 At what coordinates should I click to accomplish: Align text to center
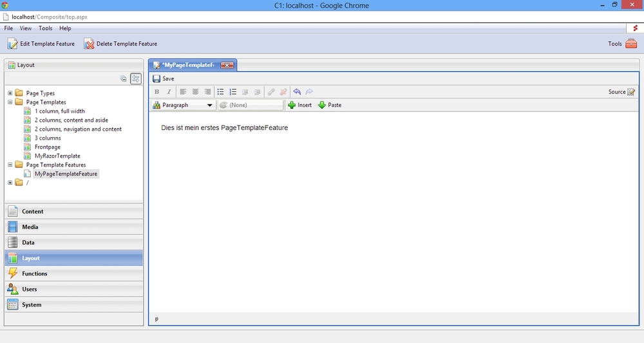tap(195, 92)
